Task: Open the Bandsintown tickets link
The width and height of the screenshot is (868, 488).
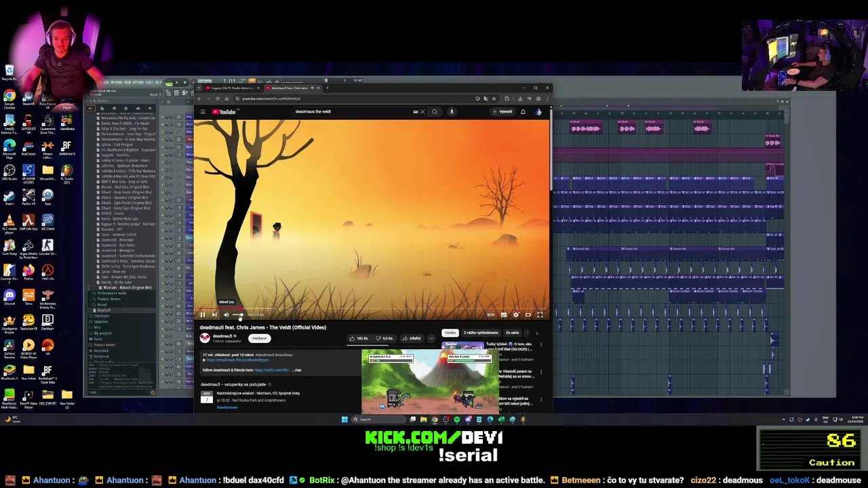Action: point(227,407)
